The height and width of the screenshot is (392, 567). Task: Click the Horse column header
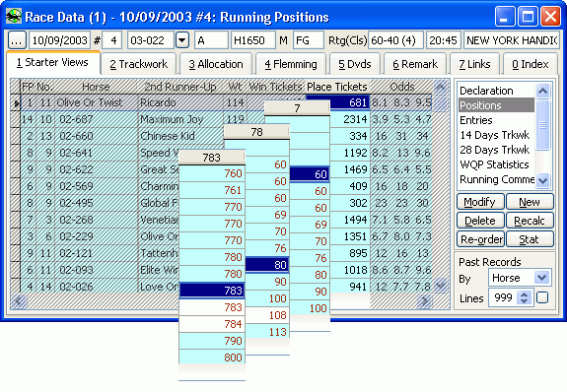coord(96,87)
